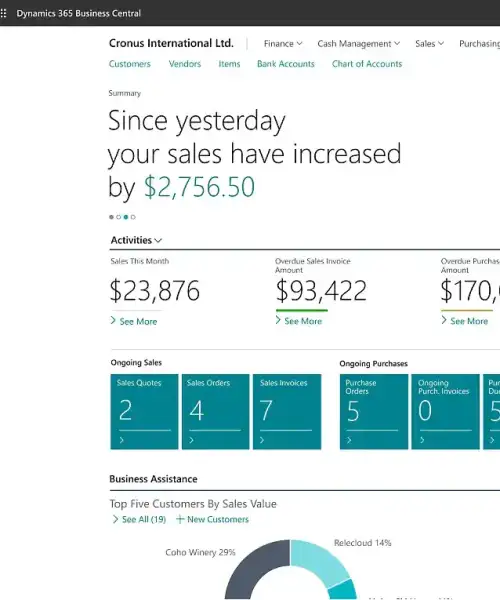Open the Cronus International Ltd. home link
Image resolution: width=500 pixels, height=600 pixels.
tap(171, 43)
